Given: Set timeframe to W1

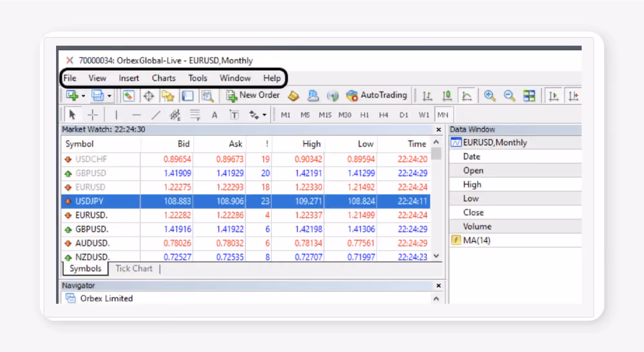Looking at the screenshot, I should tap(424, 115).
